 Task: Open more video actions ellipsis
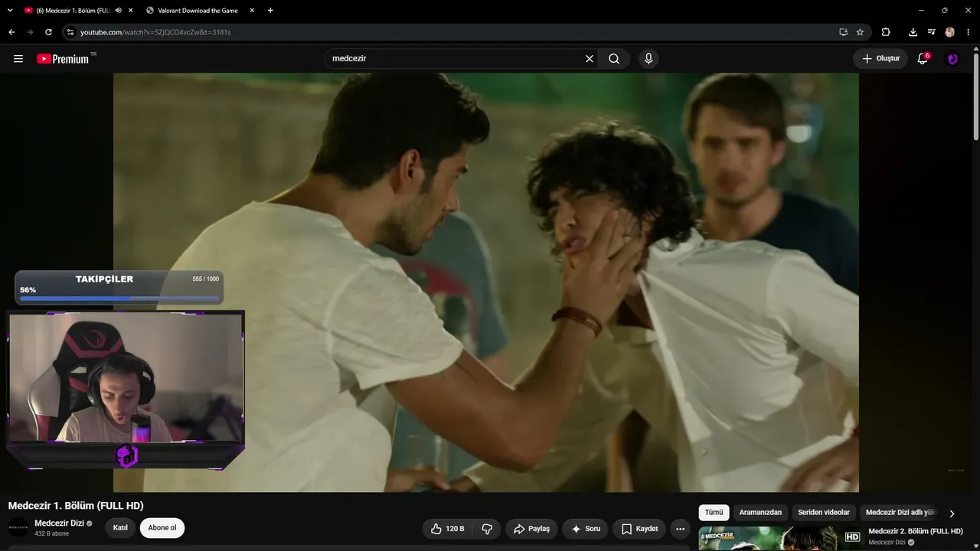(680, 529)
